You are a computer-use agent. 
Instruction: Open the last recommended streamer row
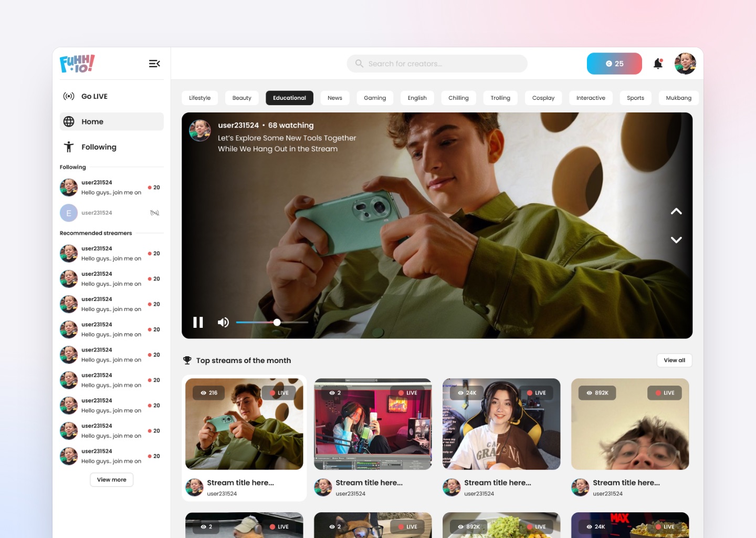pyautogui.click(x=111, y=456)
